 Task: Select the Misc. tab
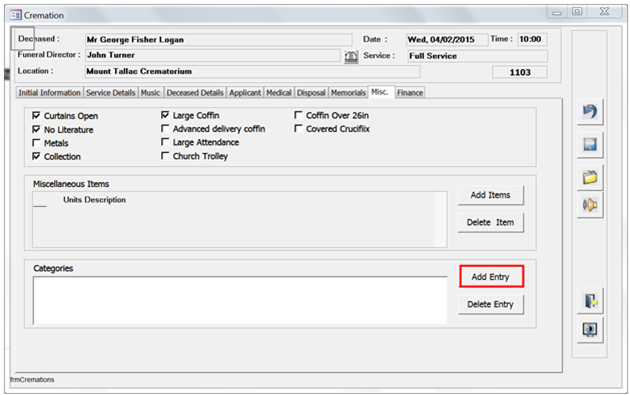(x=380, y=92)
